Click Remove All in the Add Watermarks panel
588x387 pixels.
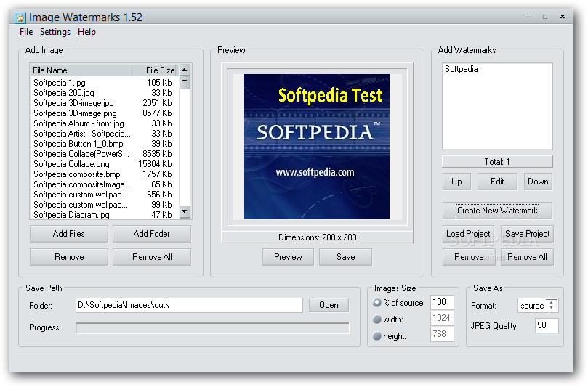click(x=527, y=257)
